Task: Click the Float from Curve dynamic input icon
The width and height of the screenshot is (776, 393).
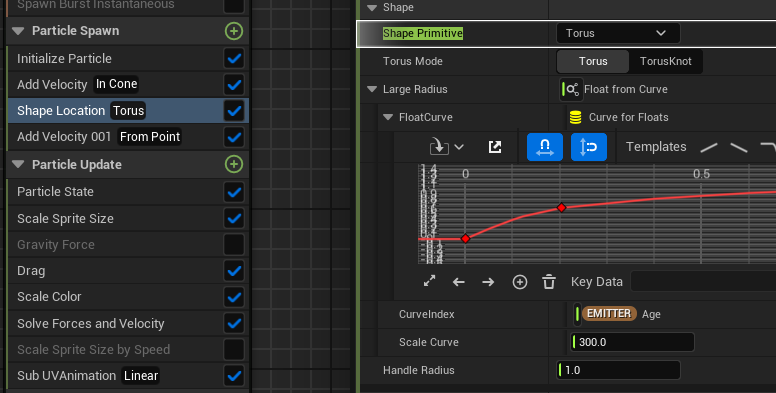Action: click(x=571, y=89)
